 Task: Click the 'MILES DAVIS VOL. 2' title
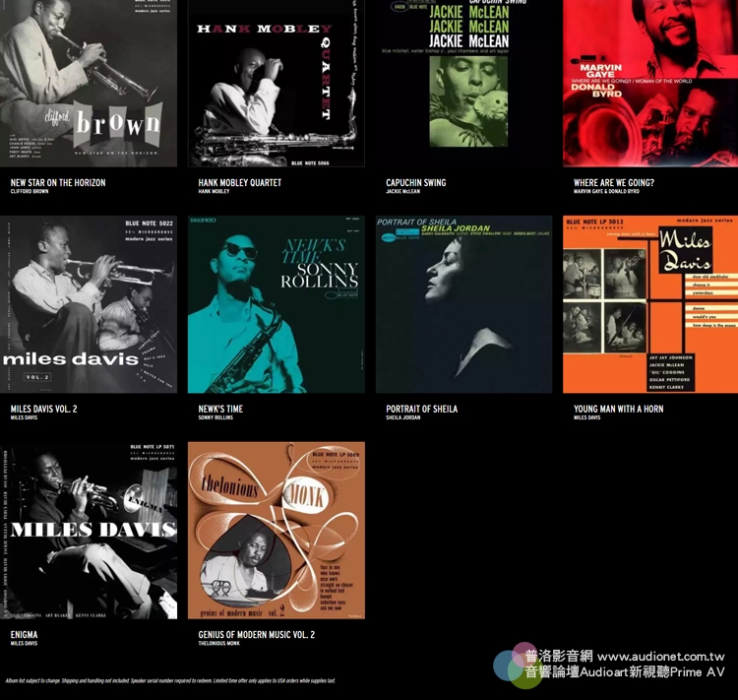[43, 409]
